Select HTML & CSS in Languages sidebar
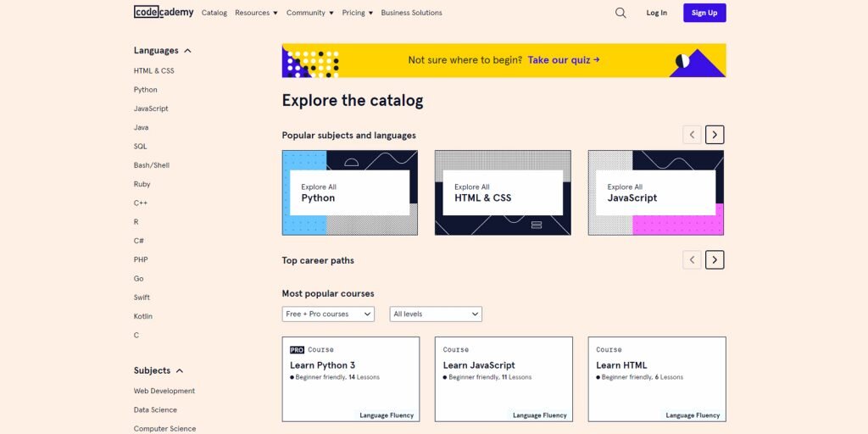The image size is (868, 434). [154, 71]
